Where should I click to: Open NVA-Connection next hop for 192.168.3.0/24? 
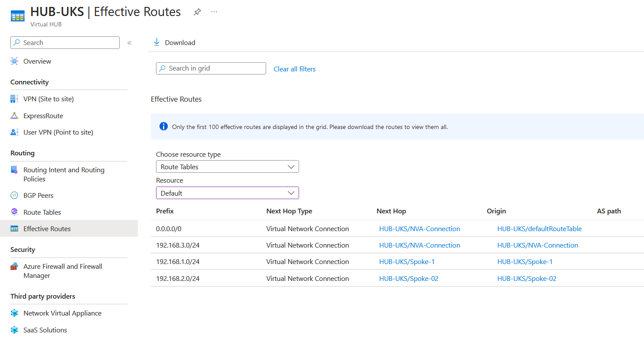[420, 245]
